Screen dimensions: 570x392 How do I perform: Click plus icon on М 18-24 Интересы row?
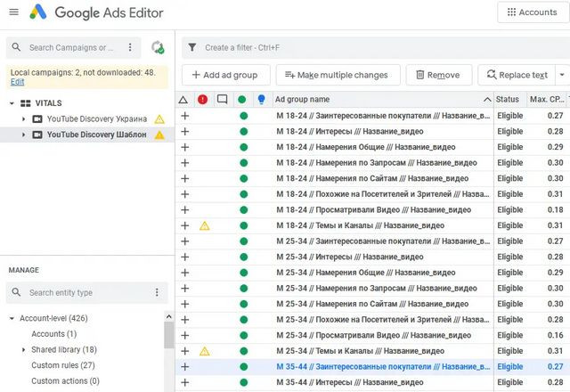(x=185, y=131)
